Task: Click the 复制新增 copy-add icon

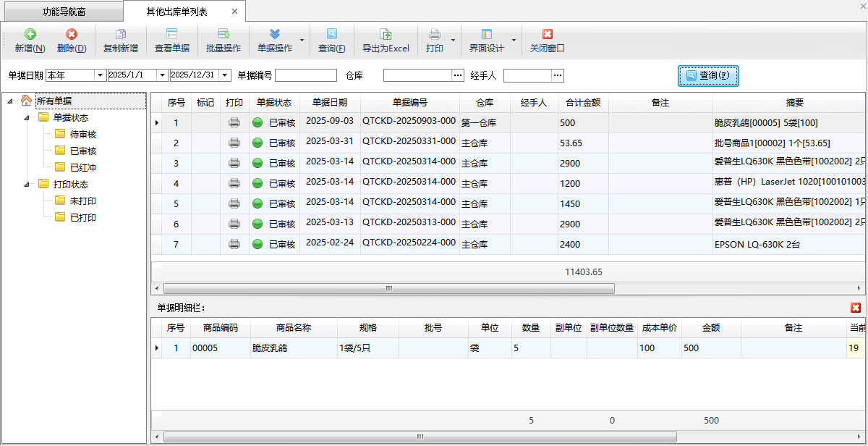Action: [120, 35]
